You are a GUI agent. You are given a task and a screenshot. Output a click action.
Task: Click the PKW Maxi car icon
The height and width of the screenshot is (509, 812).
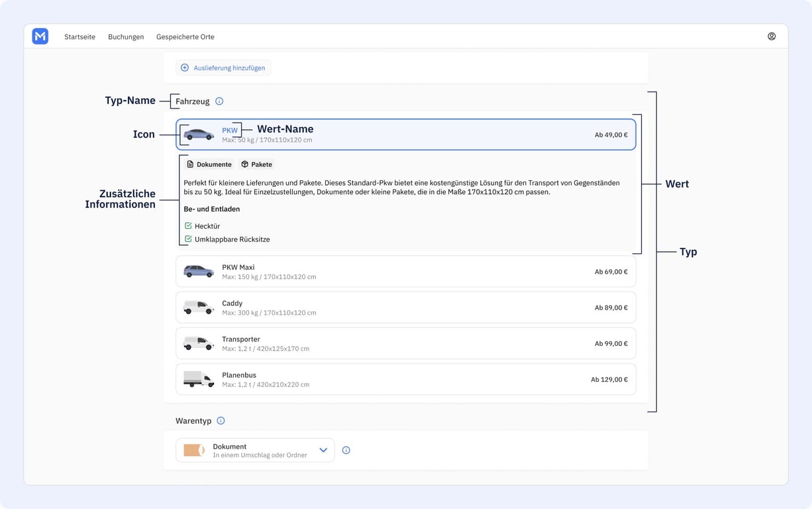[199, 272]
